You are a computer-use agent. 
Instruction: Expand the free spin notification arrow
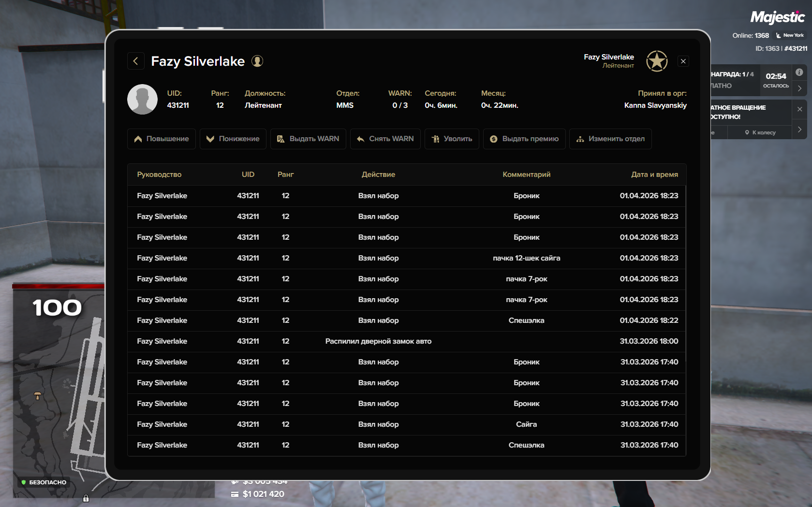tap(799, 130)
